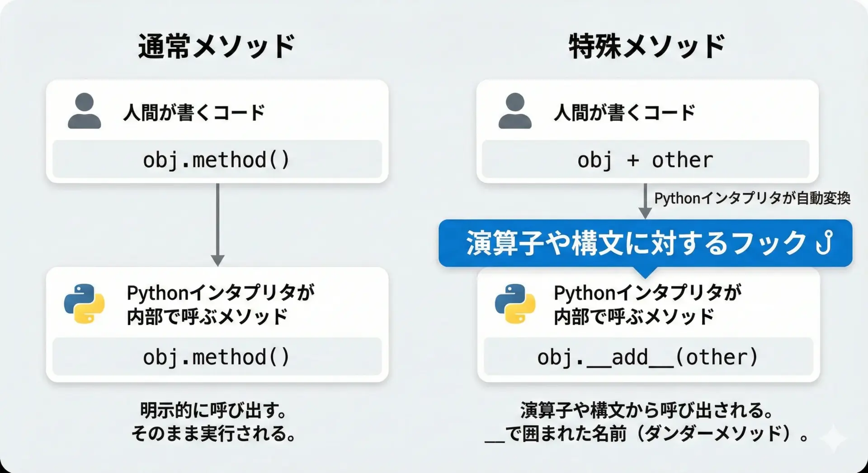Click the sparkle watermark icon in the corner

click(833, 438)
